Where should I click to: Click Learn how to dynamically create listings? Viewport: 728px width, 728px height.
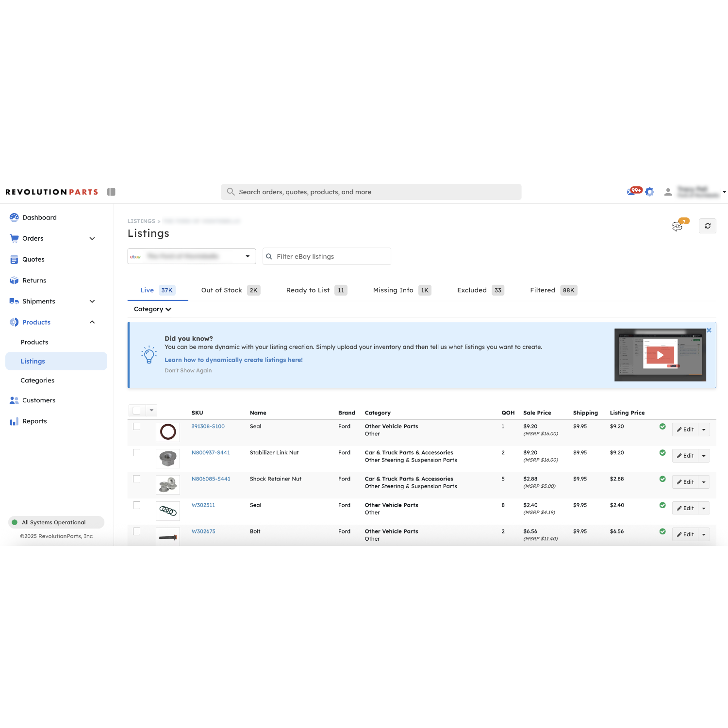point(233,360)
